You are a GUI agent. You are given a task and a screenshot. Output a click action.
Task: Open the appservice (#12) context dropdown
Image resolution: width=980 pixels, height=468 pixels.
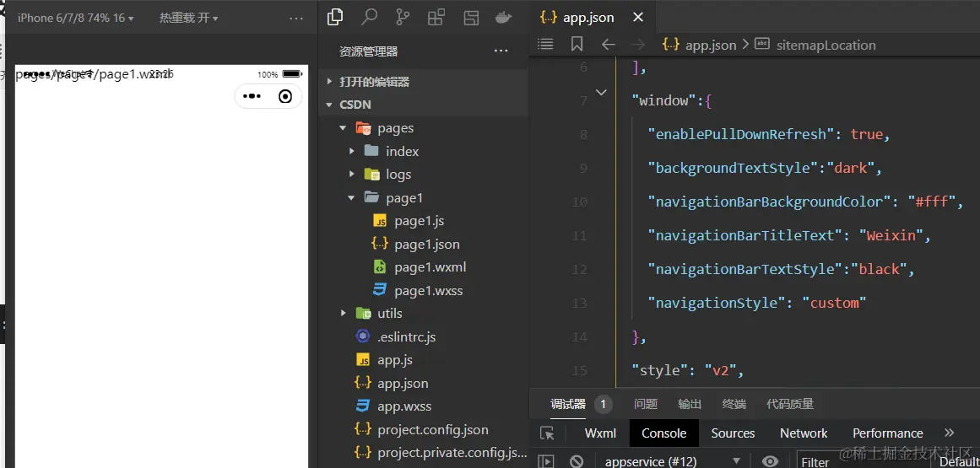tap(673, 462)
